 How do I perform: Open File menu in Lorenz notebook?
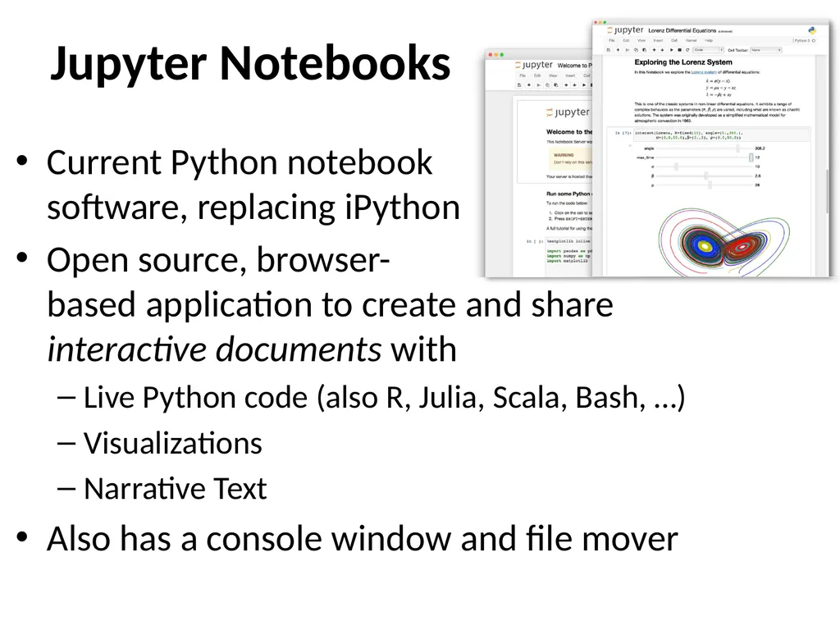point(612,40)
